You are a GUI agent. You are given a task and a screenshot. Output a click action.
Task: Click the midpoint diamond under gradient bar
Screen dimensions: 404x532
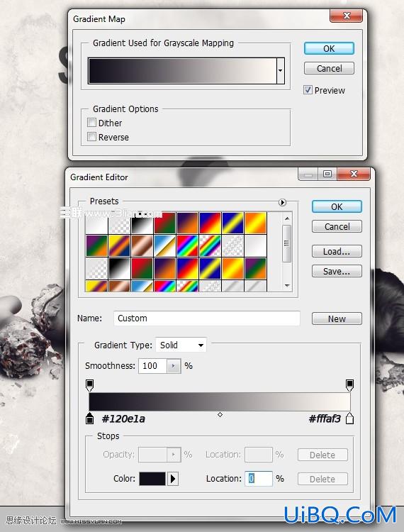pyautogui.click(x=220, y=415)
